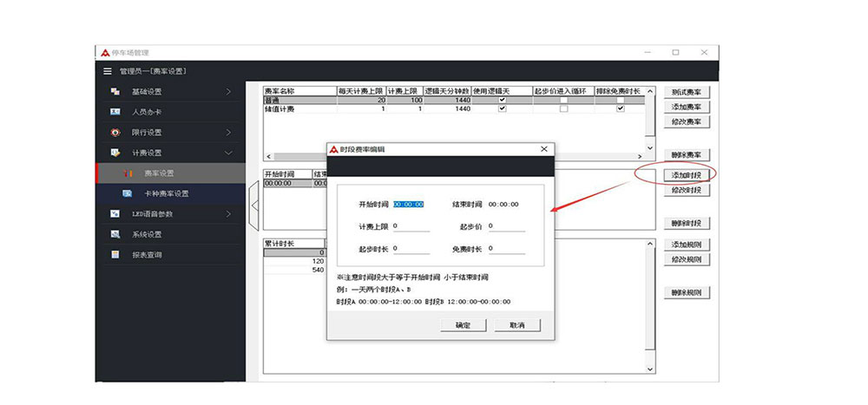
Task: Toggle 使用逻辑天 checkbox for 普通 rate
Action: pos(502,100)
